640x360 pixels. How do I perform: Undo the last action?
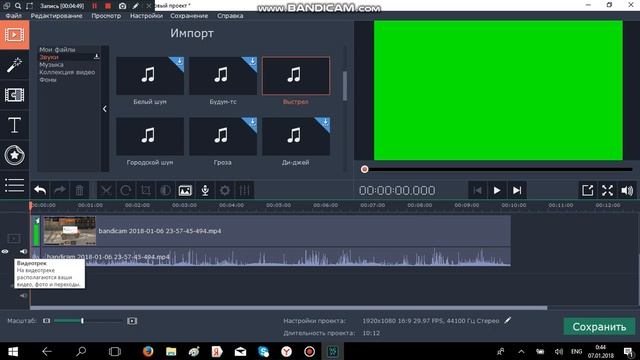click(40, 190)
